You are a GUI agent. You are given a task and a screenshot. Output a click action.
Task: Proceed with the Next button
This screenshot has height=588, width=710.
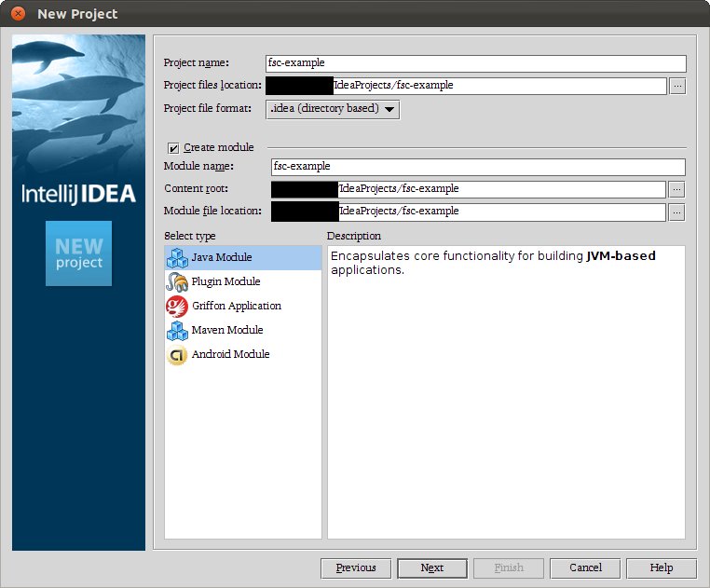coord(432,568)
